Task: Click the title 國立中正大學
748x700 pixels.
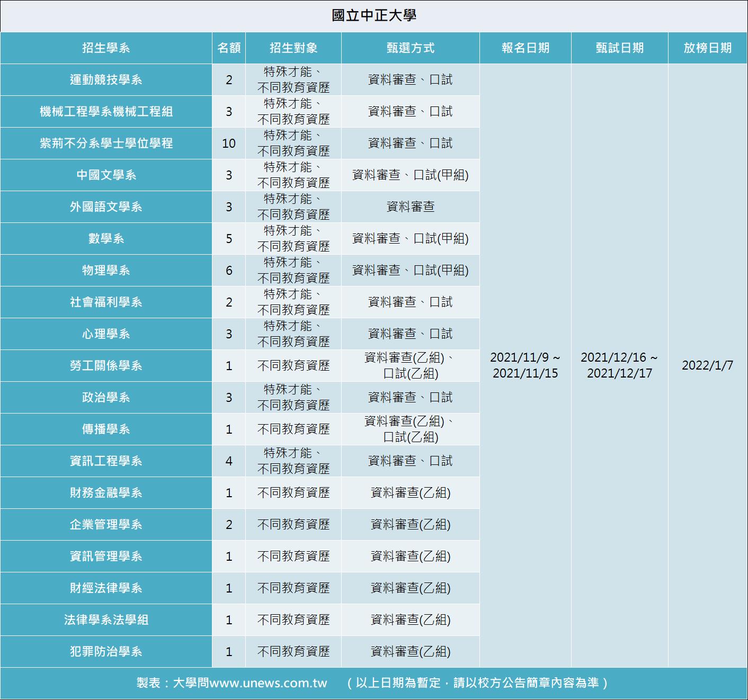Action: [374, 15]
